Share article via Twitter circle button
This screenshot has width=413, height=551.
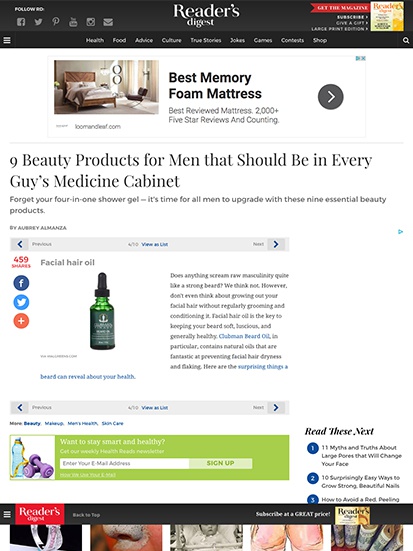click(21, 302)
